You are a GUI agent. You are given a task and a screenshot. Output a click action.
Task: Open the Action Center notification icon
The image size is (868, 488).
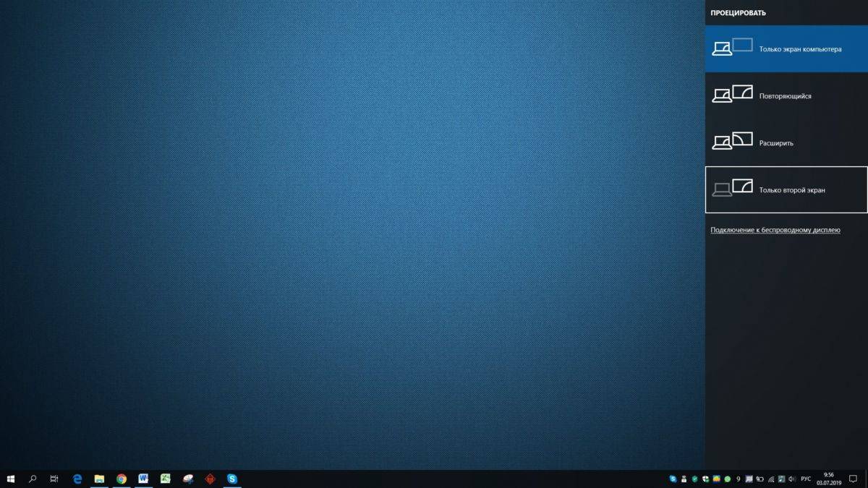[853, 479]
